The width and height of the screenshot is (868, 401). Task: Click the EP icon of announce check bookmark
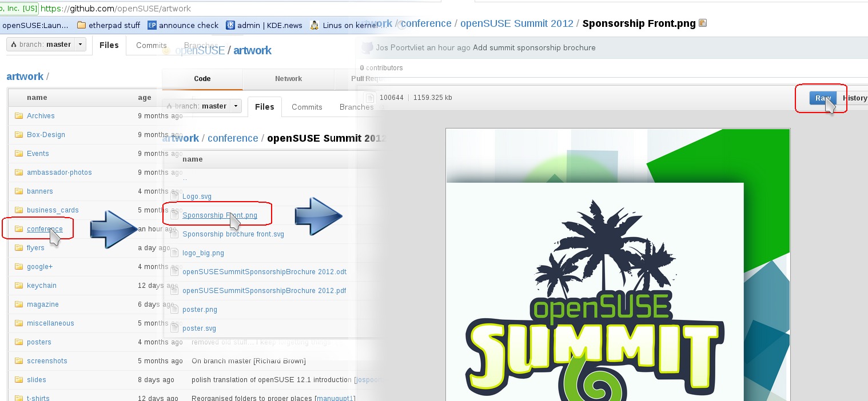pyautogui.click(x=152, y=25)
